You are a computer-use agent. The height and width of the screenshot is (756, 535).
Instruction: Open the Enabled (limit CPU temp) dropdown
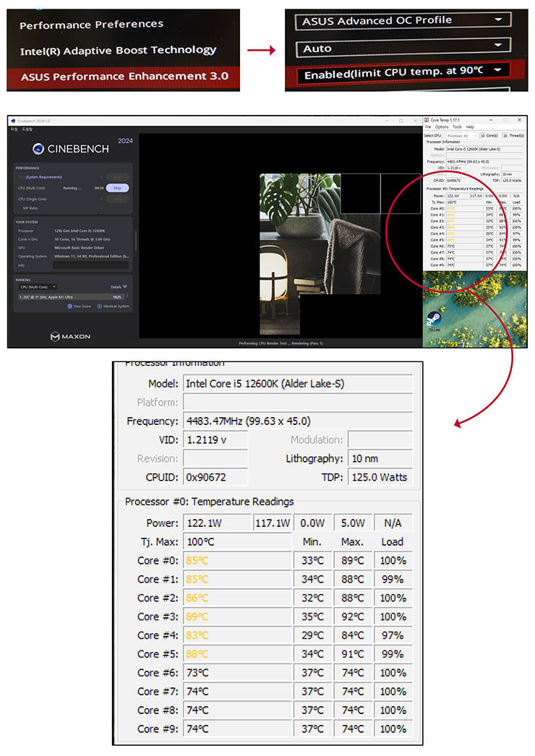point(401,72)
